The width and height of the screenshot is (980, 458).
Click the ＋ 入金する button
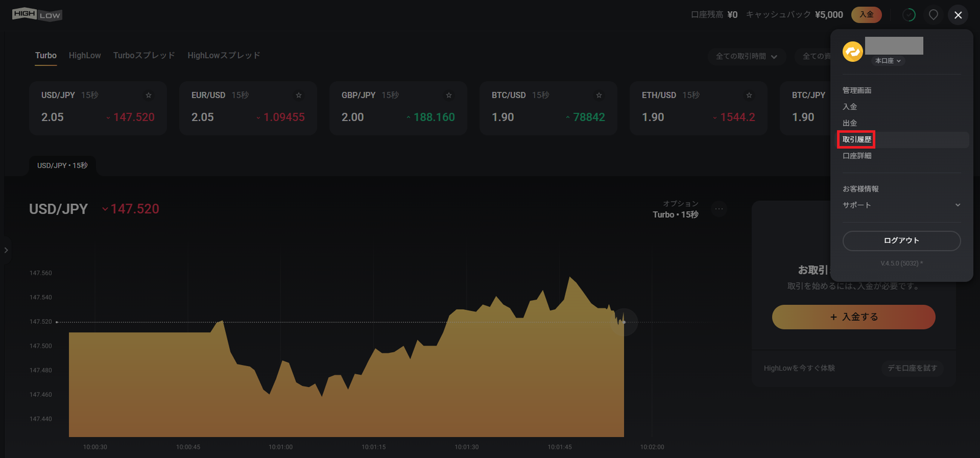tap(854, 317)
